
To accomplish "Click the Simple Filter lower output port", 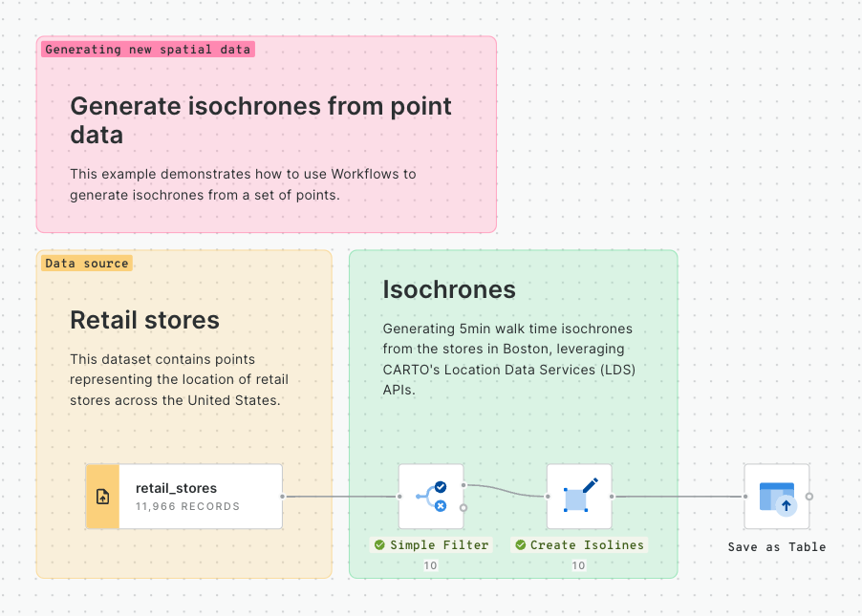I will point(463,508).
